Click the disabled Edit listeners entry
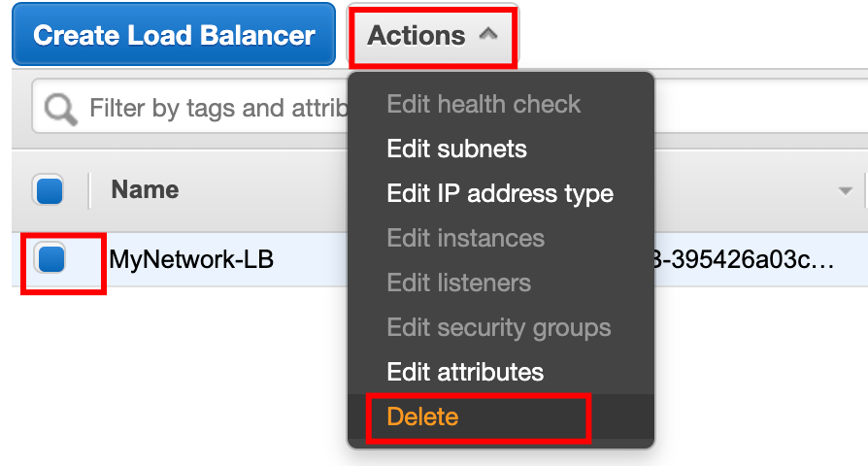868x466 pixels. point(458,283)
